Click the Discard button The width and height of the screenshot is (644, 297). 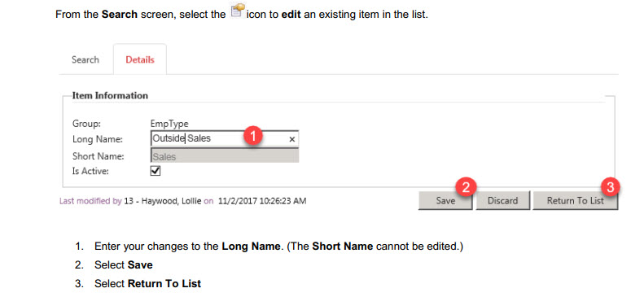[x=502, y=201]
